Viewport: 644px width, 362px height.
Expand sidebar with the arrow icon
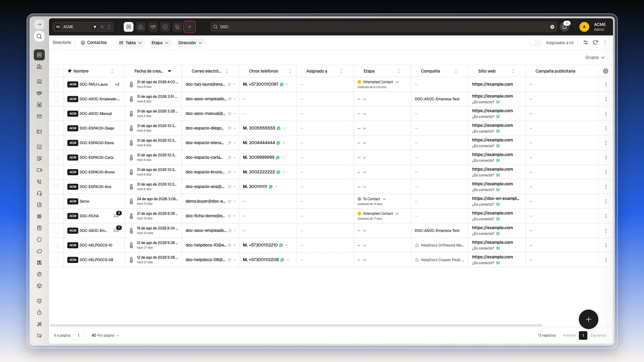click(39, 24)
